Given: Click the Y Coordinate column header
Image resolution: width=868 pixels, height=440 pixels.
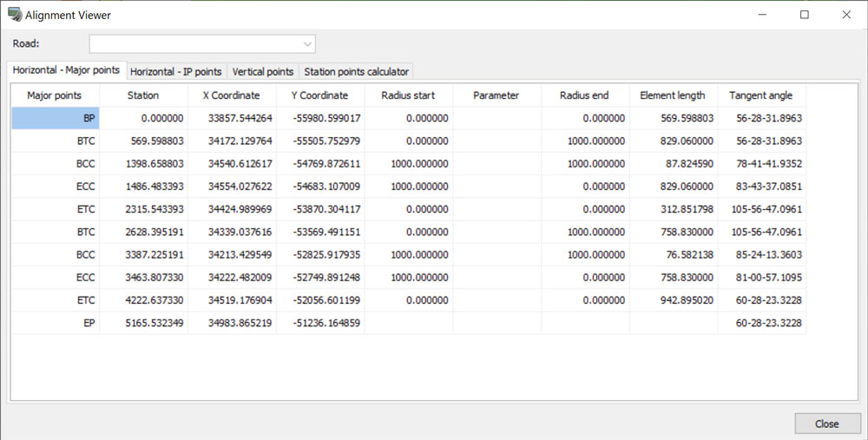Looking at the screenshot, I should click(x=320, y=95).
